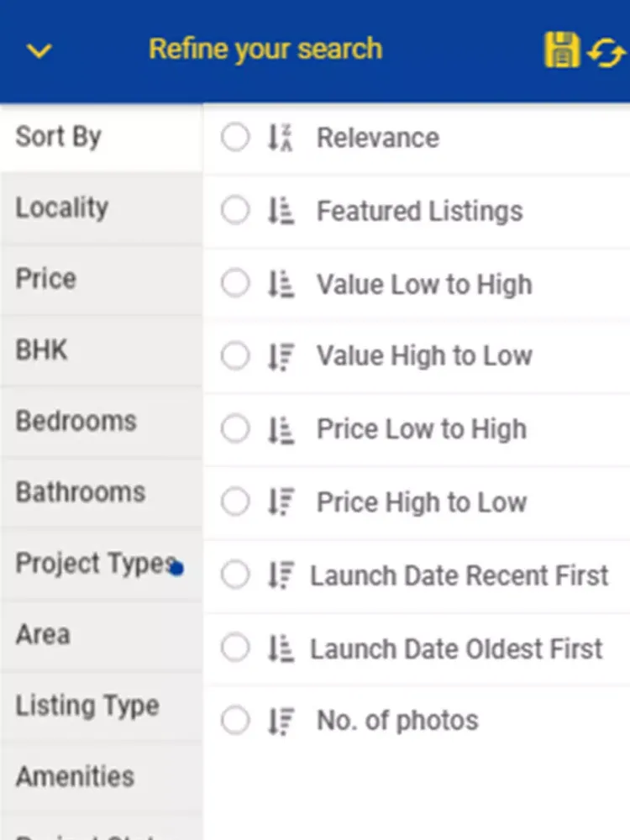Viewport: 630px width, 840px height.
Task: Click the sort icon beside Launch Date Recent First
Action: tap(281, 575)
